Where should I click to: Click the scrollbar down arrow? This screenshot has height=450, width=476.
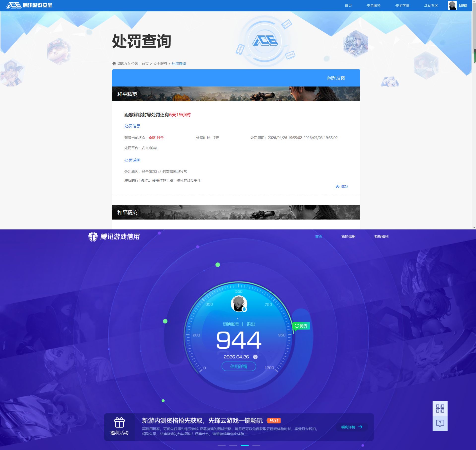tap(474, 227)
